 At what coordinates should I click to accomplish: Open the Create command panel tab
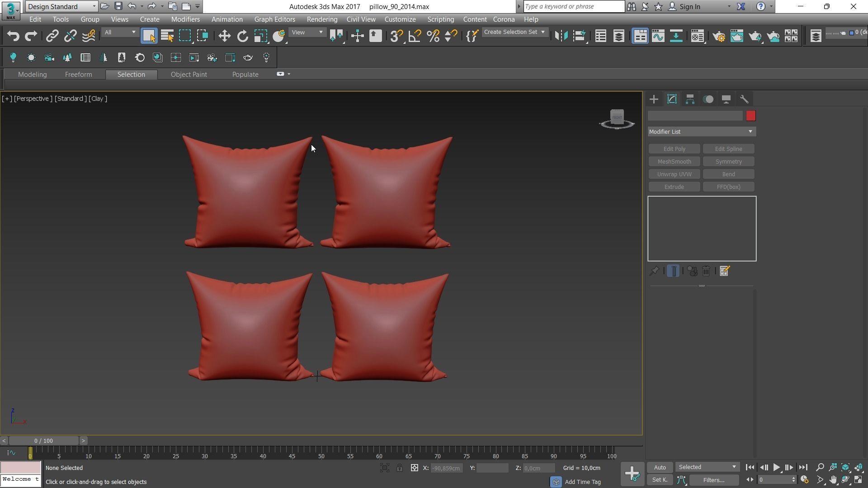tap(654, 99)
